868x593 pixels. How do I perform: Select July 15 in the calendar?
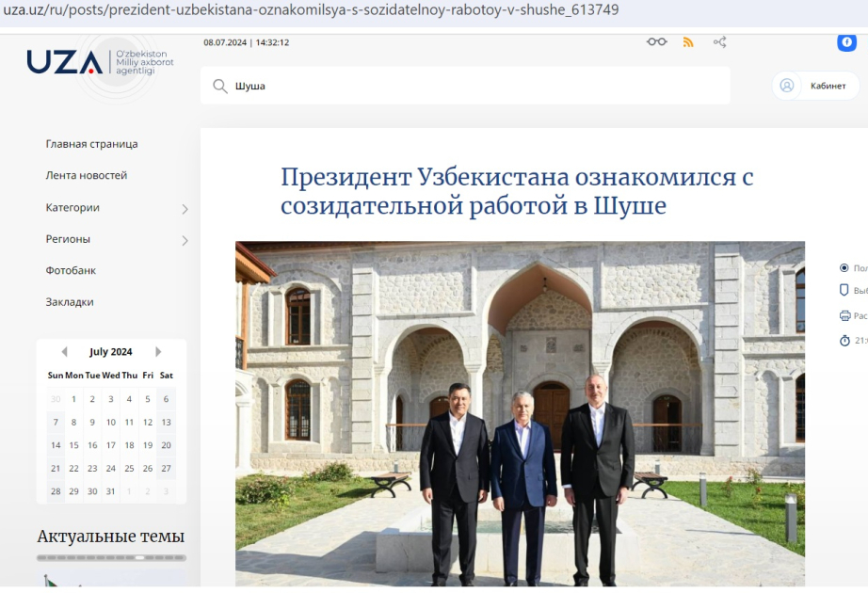pos(73,445)
